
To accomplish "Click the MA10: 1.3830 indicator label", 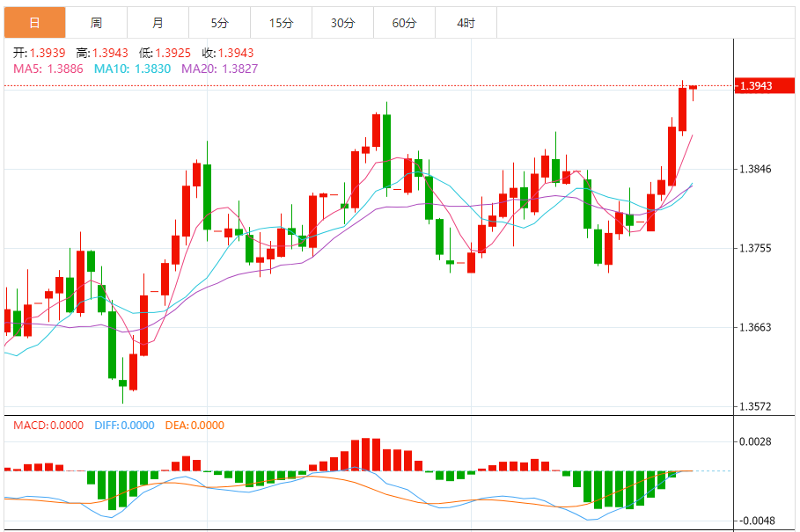I will click(132, 69).
